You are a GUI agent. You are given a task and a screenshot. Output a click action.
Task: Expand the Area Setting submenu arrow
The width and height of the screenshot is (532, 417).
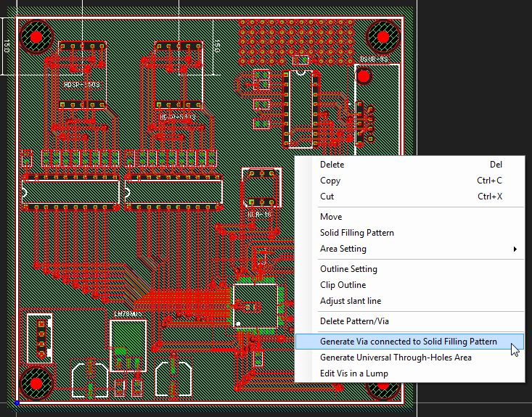(515, 249)
